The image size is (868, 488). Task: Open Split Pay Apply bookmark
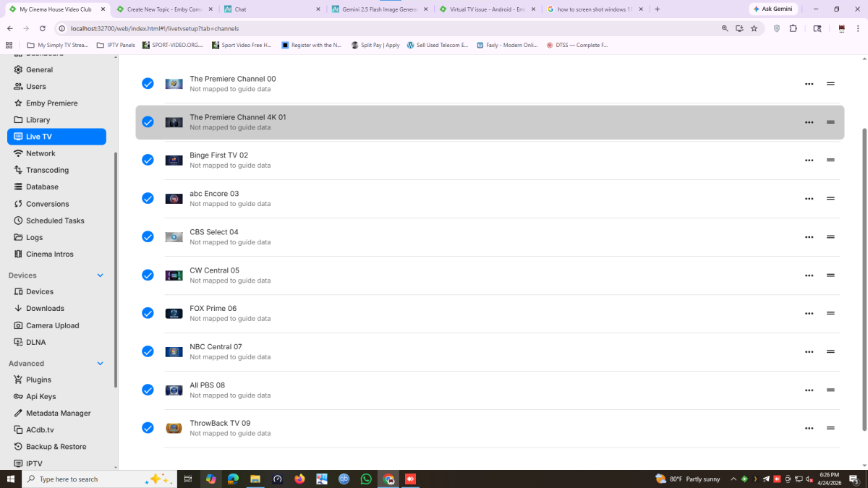(x=375, y=45)
